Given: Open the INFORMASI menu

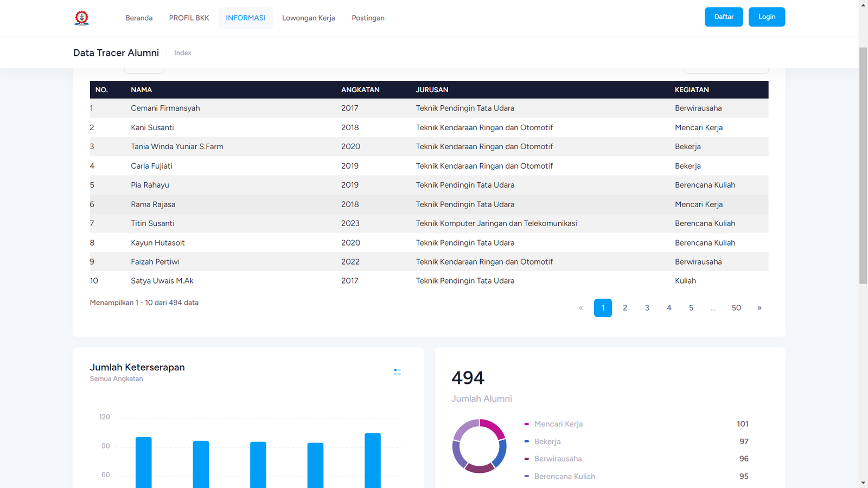Looking at the screenshot, I should [x=245, y=18].
